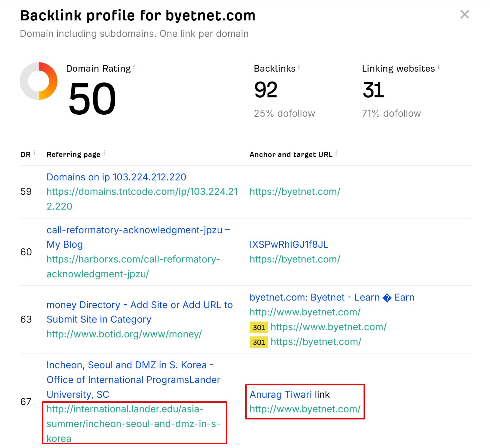Open the http://www.byetnet.com/ target in the botid row
Screen dimensions: 490x448
tap(305, 312)
